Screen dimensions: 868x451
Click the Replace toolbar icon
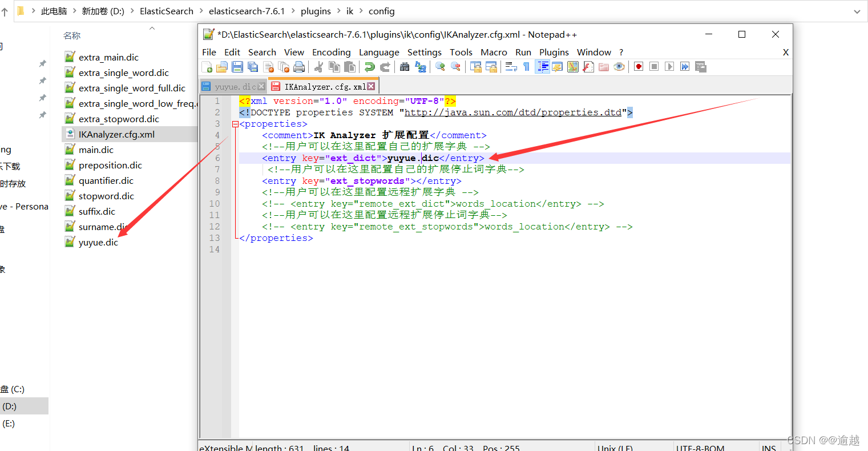[x=421, y=67]
